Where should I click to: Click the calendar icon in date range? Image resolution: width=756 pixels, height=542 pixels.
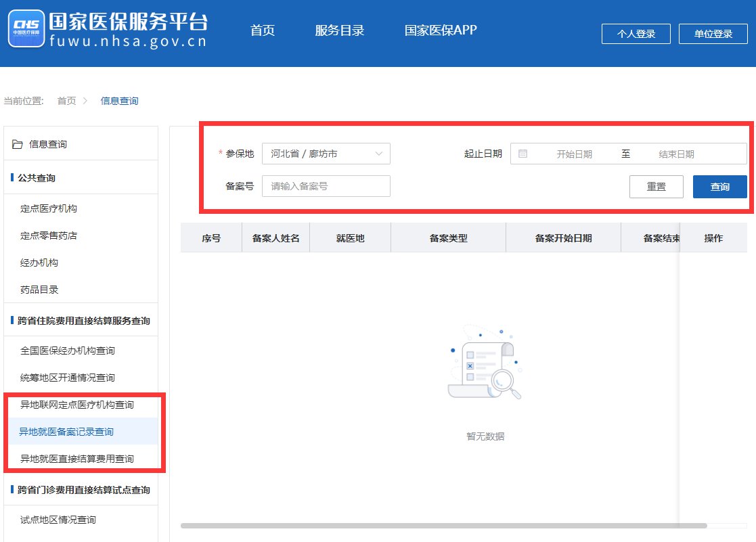522,154
